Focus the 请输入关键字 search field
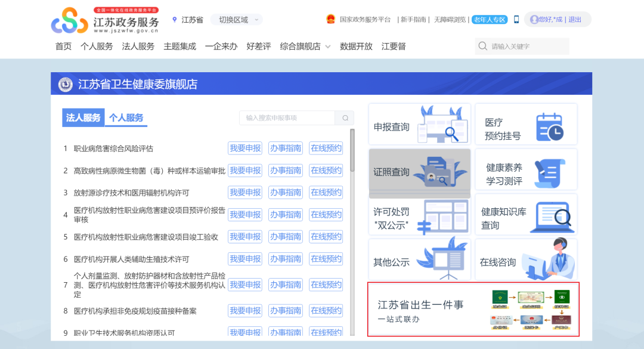 pos(522,46)
